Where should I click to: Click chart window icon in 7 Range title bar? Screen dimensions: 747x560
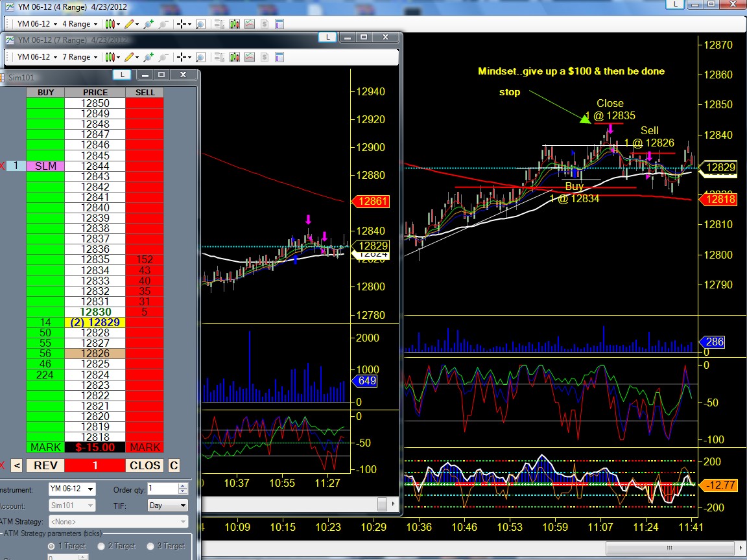coord(10,40)
